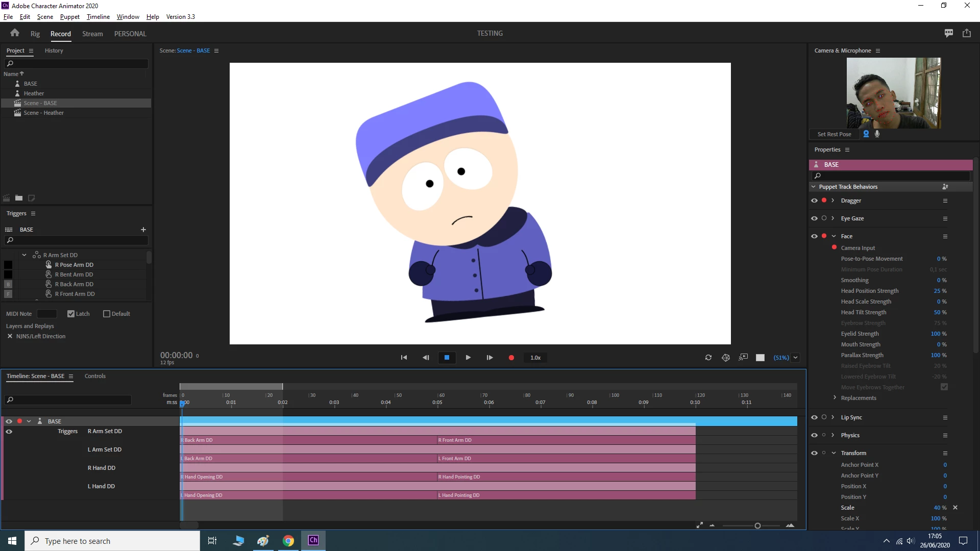Click the Home icon in workspace bar
Viewport: 980px width, 551px height.
tap(15, 33)
